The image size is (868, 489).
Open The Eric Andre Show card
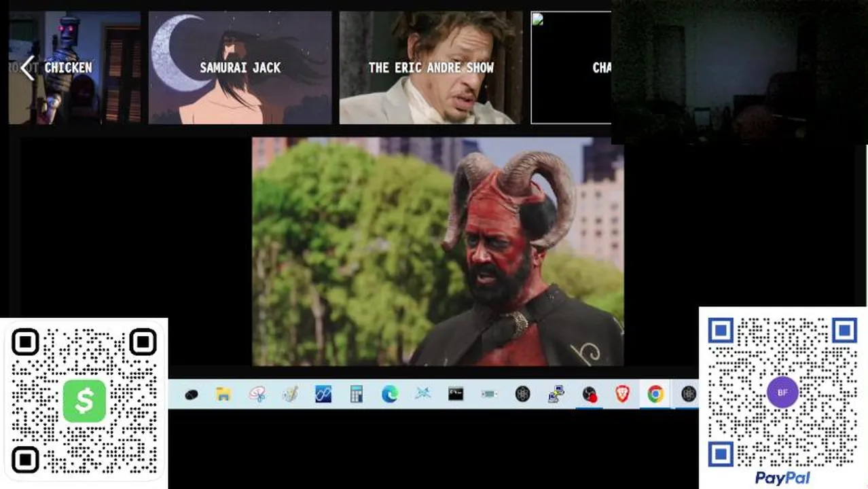(431, 68)
